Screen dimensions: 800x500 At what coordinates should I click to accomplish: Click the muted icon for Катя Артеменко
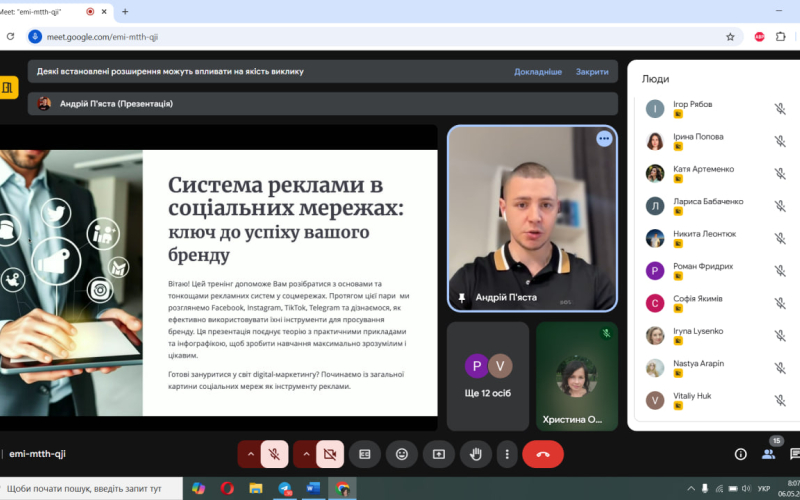click(x=780, y=173)
